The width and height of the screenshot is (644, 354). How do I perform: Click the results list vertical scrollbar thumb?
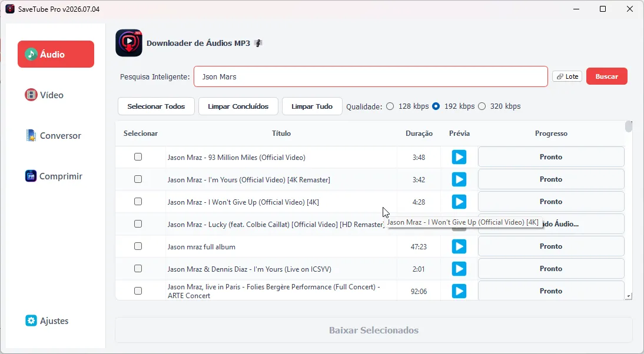pyautogui.click(x=628, y=126)
